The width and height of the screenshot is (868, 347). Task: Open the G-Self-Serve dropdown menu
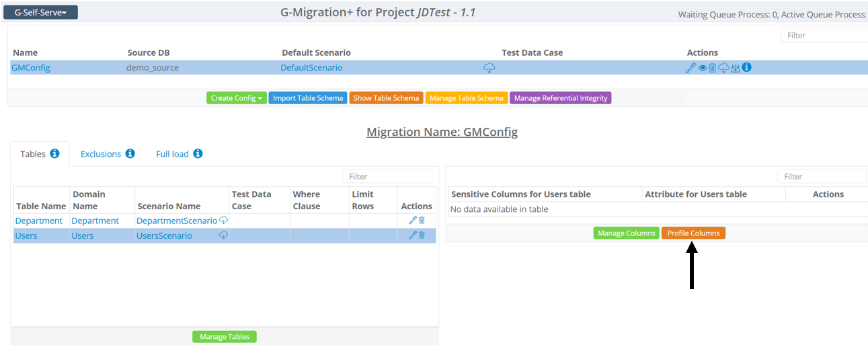click(x=40, y=12)
